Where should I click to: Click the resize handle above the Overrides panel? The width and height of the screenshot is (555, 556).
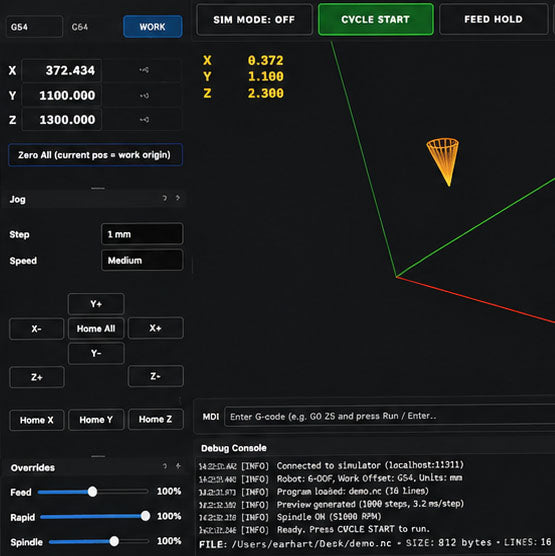(x=98, y=456)
